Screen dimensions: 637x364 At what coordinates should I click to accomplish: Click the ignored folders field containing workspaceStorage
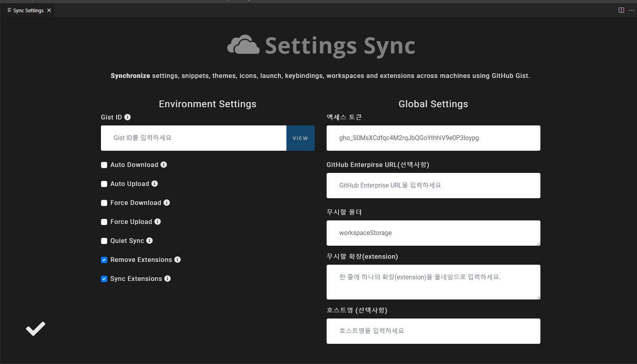[434, 233]
